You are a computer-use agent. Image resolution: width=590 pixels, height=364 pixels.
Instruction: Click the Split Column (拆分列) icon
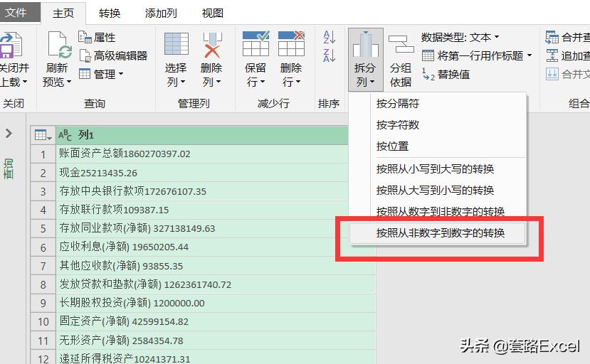point(365,44)
